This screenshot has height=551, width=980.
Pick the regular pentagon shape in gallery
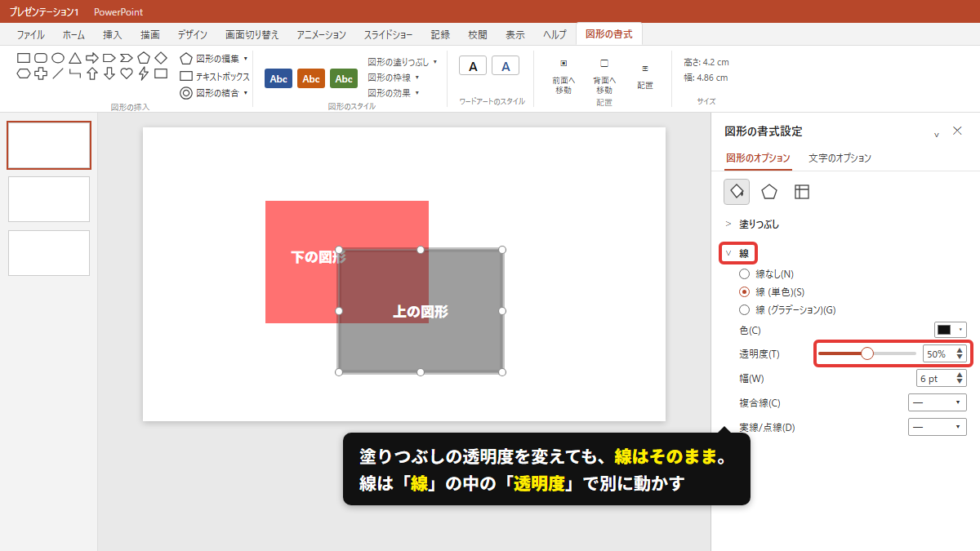[x=144, y=58]
